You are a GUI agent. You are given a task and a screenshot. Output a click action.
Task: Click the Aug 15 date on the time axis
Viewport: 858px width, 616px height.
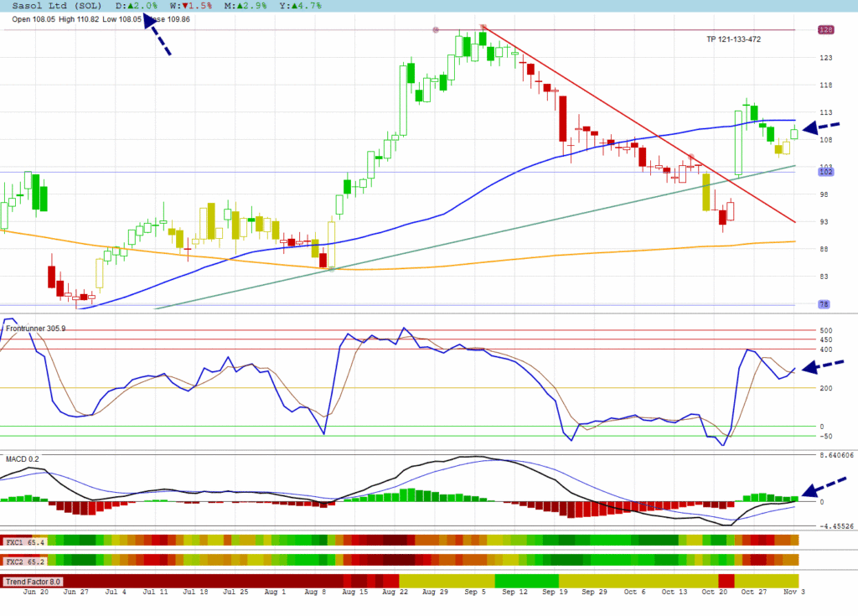click(x=356, y=592)
